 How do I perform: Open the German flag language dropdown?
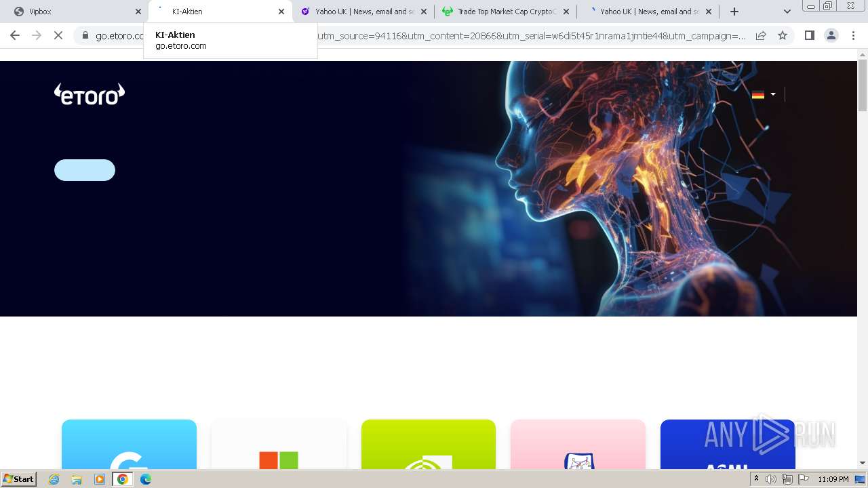click(764, 94)
